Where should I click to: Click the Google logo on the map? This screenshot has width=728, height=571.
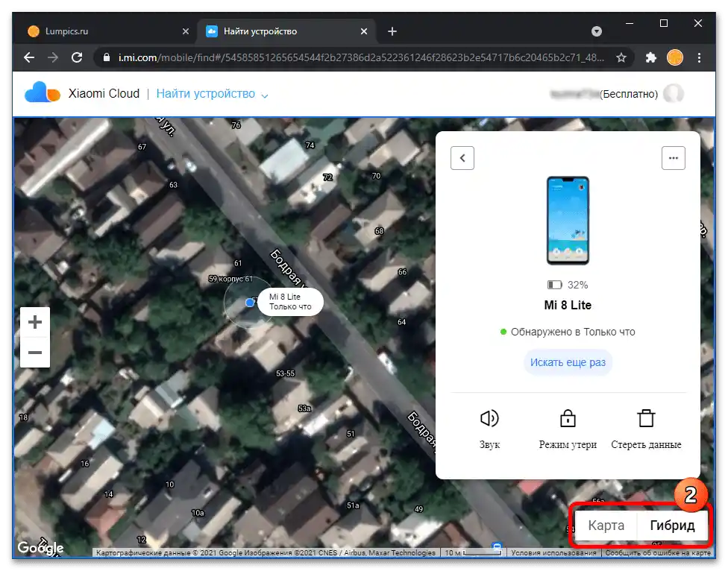pos(40,548)
